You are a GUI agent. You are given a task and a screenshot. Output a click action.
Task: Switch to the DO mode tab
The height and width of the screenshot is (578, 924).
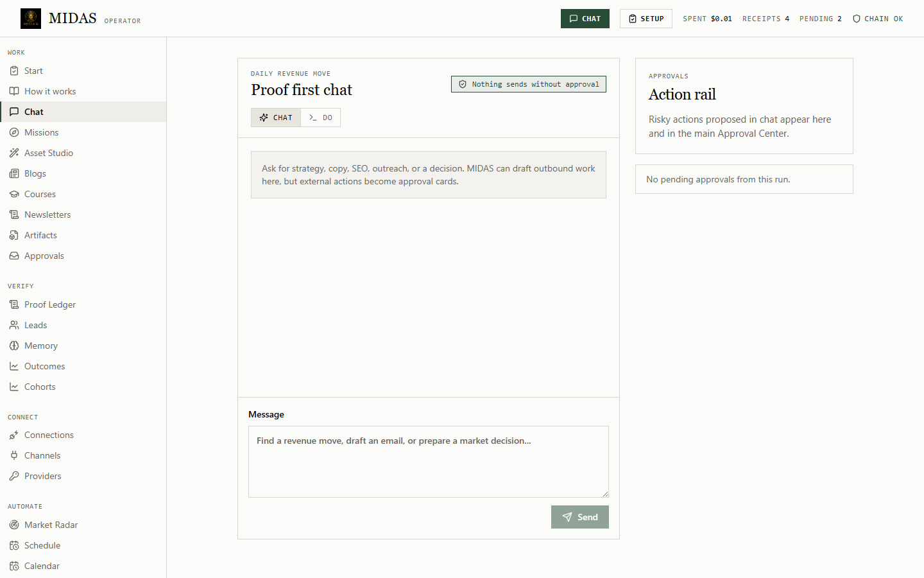[x=321, y=118]
